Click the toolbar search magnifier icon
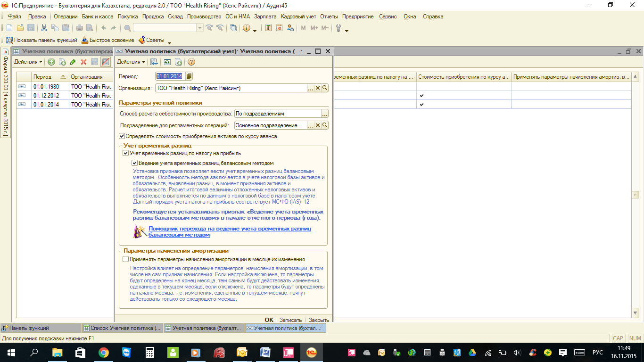The height and width of the screenshot is (362, 644). 127,28
